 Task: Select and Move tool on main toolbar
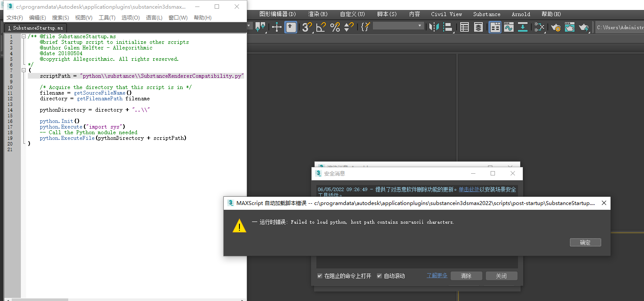pos(276,27)
